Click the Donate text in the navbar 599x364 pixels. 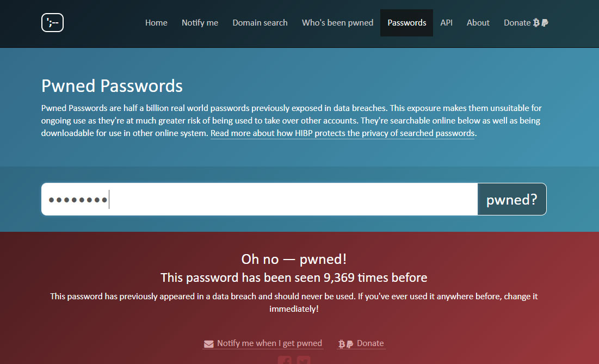click(517, 23)
